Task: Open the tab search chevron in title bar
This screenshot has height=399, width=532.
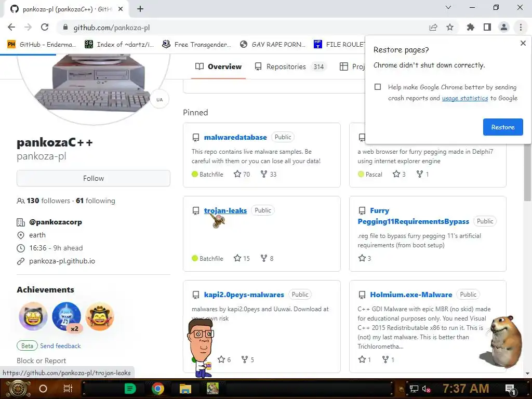Action: tap(448, 7)
